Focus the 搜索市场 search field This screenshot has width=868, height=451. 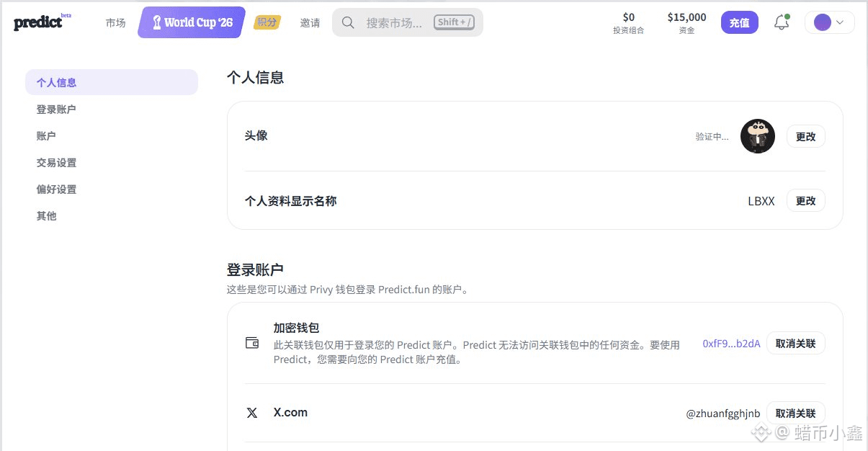pyautogui.click(x=408, y=22)
